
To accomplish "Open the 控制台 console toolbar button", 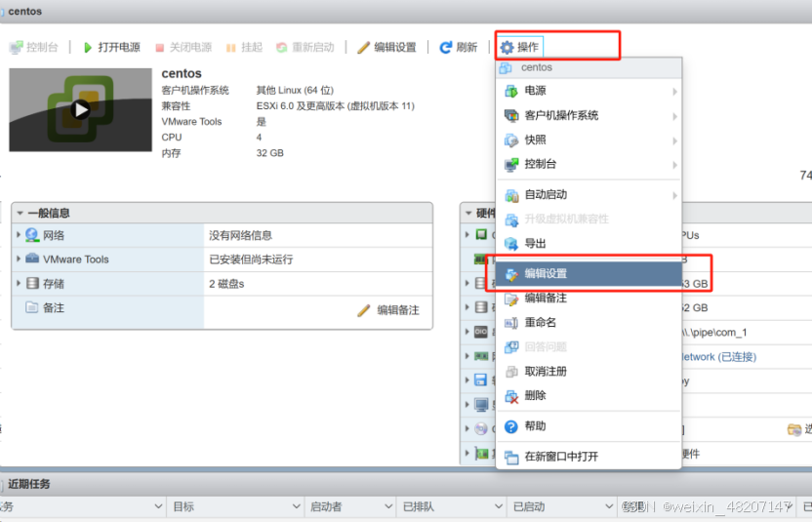I will point(34,47).
